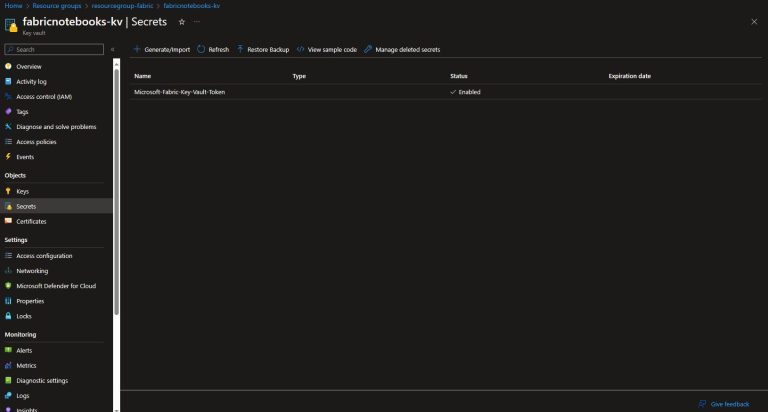Image resolution: width=768 pixels, height=412 pixels.
Task: Click the Logs icon in sidebar
Action: tap(8, 395)
